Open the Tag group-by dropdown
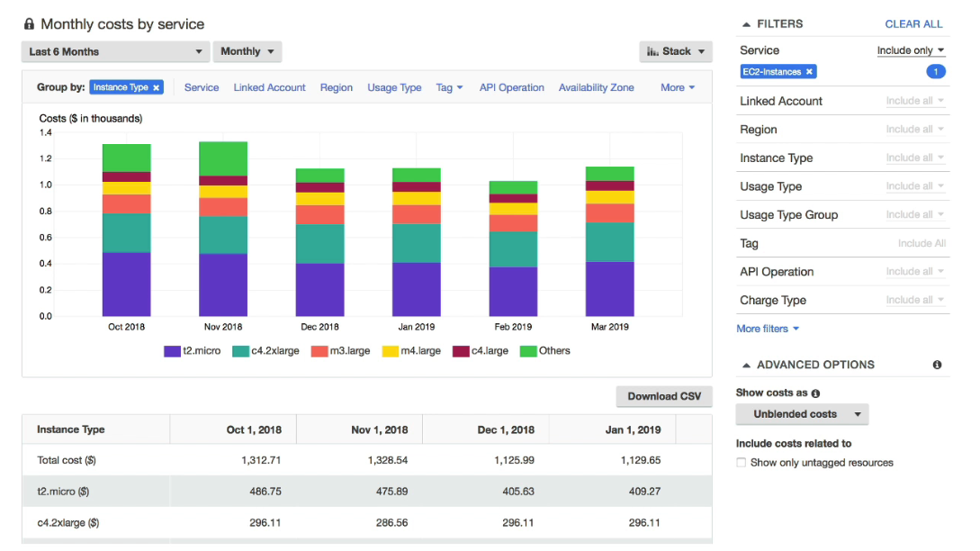 449,87
